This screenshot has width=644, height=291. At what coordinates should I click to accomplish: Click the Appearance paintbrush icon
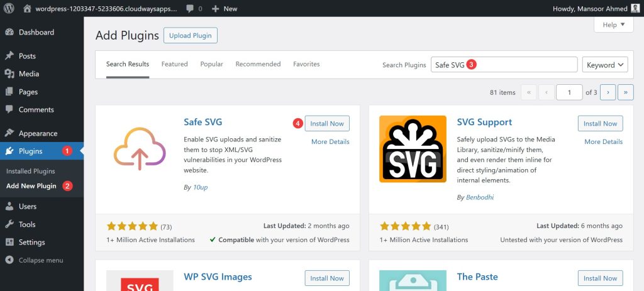coord(9,133)
